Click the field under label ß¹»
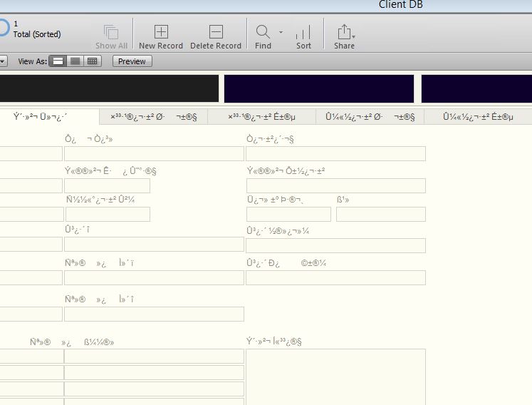This screenshot has width=532, height=405. (381, 215)
